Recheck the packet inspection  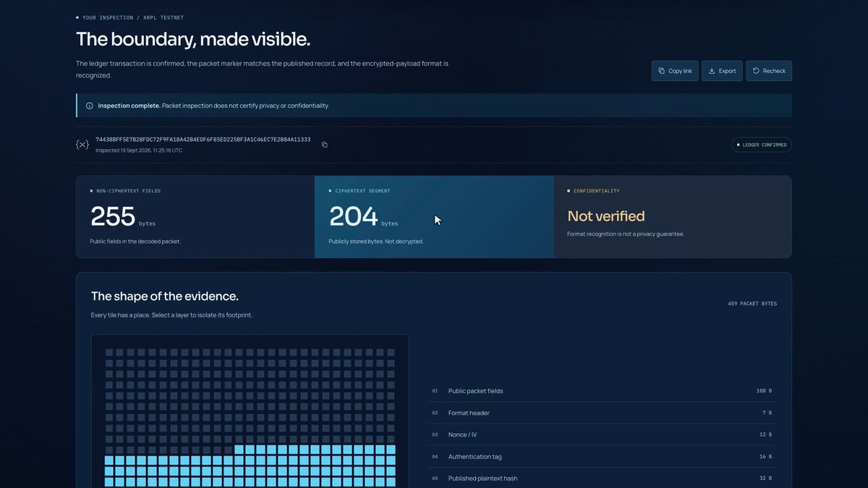point(769,71)
